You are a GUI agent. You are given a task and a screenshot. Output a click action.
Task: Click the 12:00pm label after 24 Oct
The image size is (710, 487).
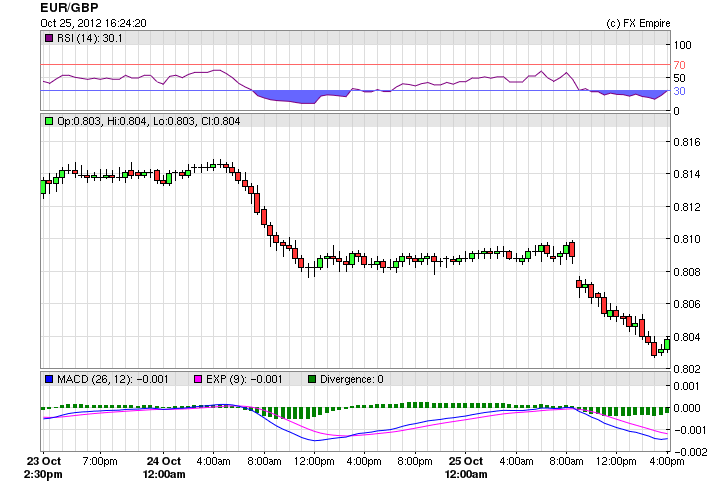[314, 462]
